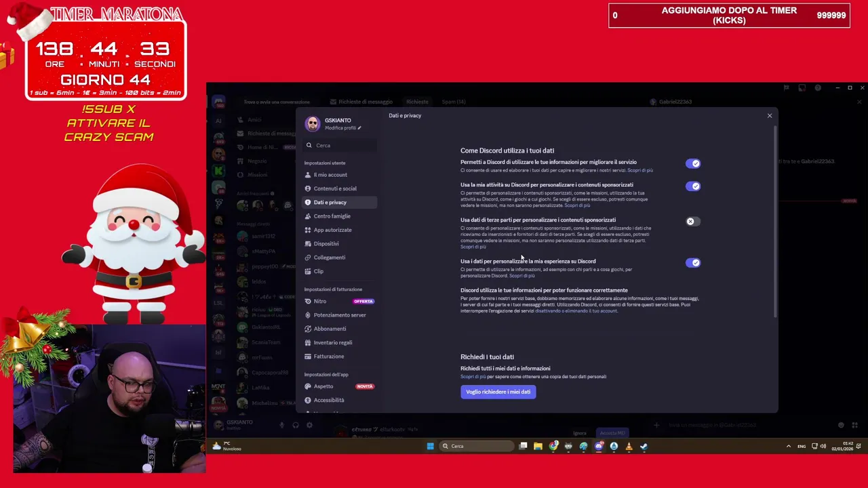
Task: Toggle Usa i dati per personalizzare esperienza
Action: (692, 262)
